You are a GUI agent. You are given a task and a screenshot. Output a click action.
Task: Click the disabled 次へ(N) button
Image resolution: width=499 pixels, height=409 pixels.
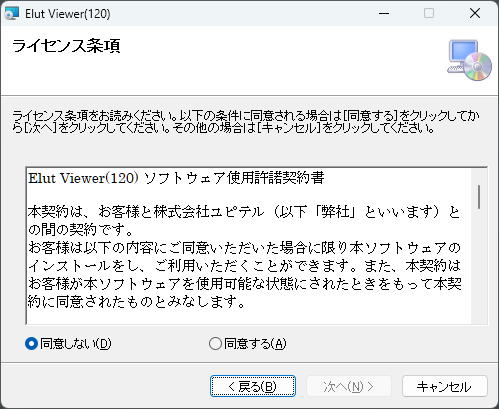click(x=349, y=386)
